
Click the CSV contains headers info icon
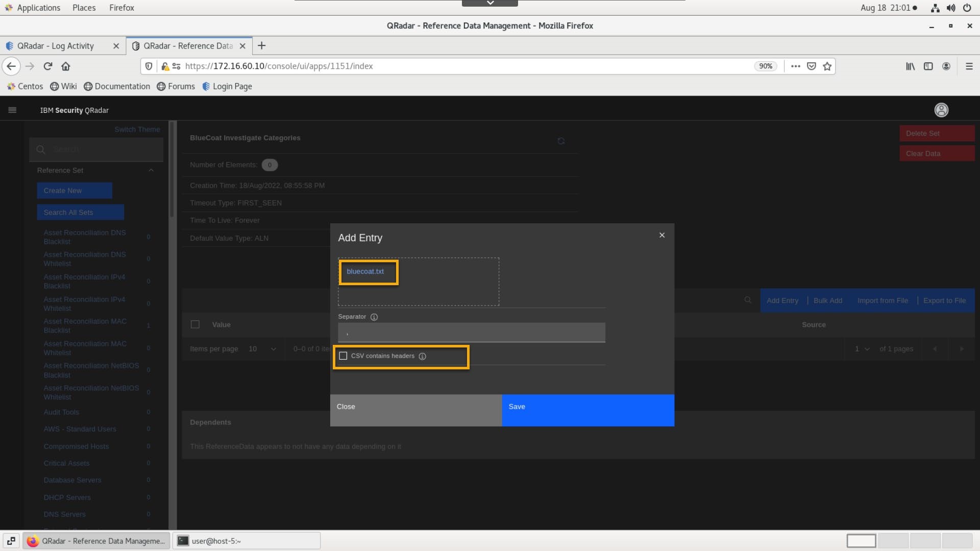pos(422,356)
